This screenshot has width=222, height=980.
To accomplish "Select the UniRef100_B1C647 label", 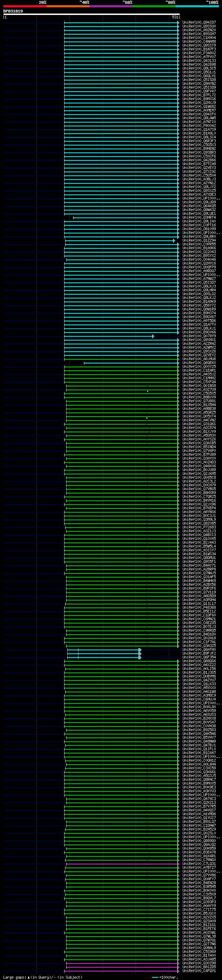I will [x=199, y=753].
